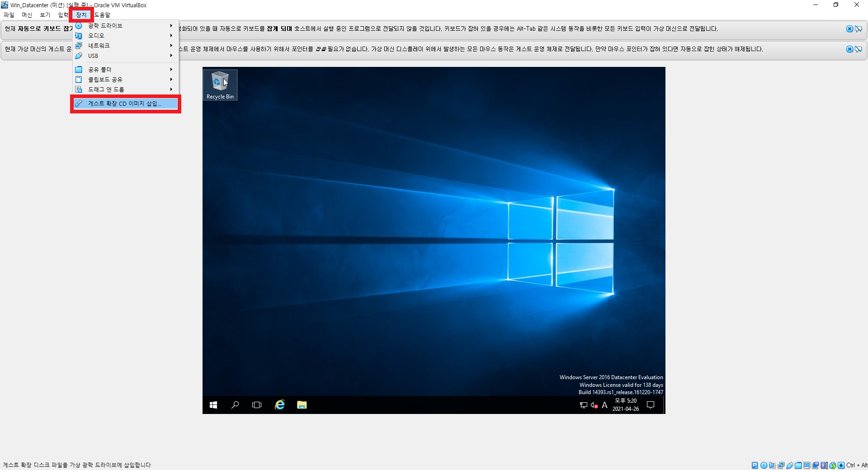Click the recording status icon

[x=815, y=465]
